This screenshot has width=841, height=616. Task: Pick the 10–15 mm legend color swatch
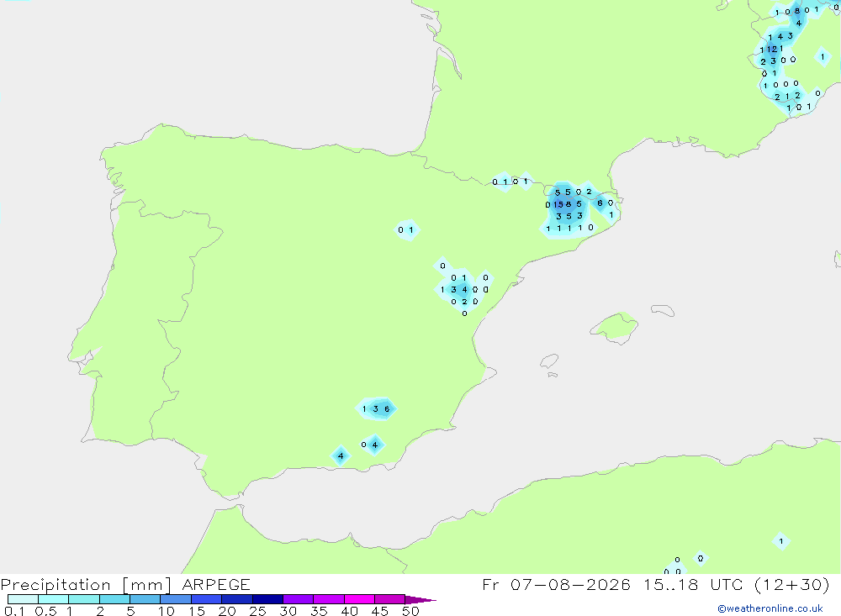pos(176,599)
